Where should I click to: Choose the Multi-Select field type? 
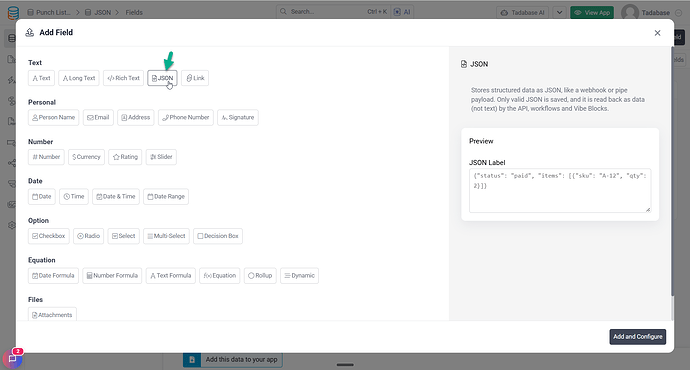[166, 236]
